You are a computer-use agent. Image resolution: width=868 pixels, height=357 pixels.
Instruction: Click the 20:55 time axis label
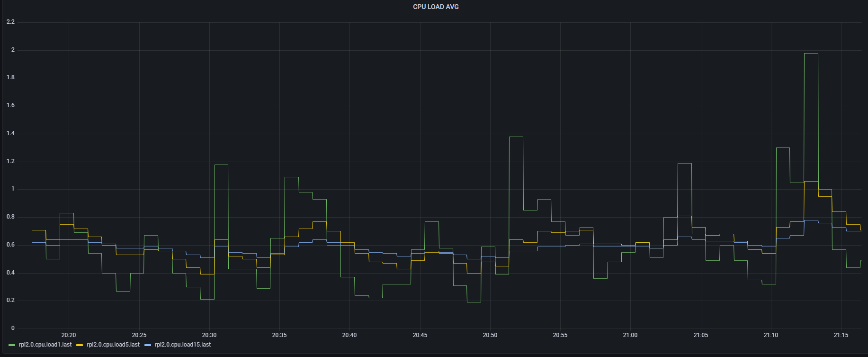pyautogui.click(x=560, y=335)
